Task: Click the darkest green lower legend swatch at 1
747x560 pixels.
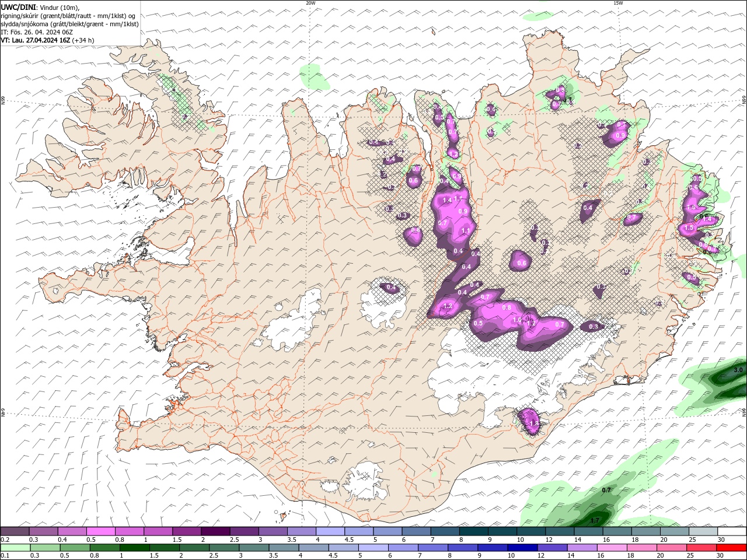Action: 134,548
